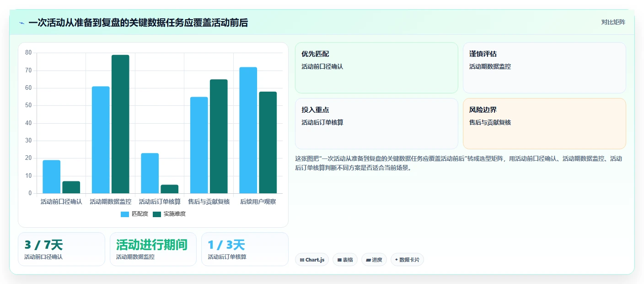The image size is (644, 284).
Task: Select the 活动进行期间 stat card
Action: pos(153,249)
